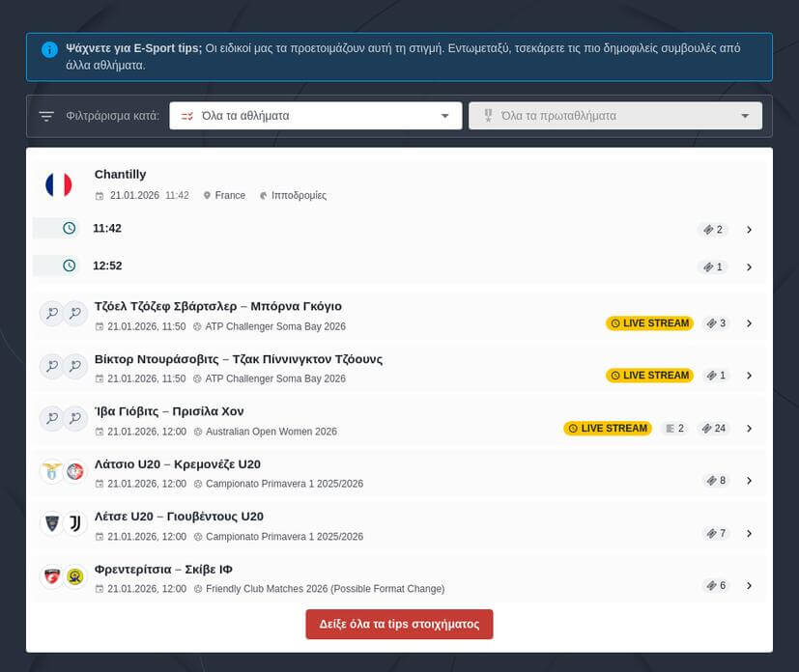Viewport: 799px width, 672px height.
Task: Click the Fredericia club logo
Action: [x=51, y=576]
